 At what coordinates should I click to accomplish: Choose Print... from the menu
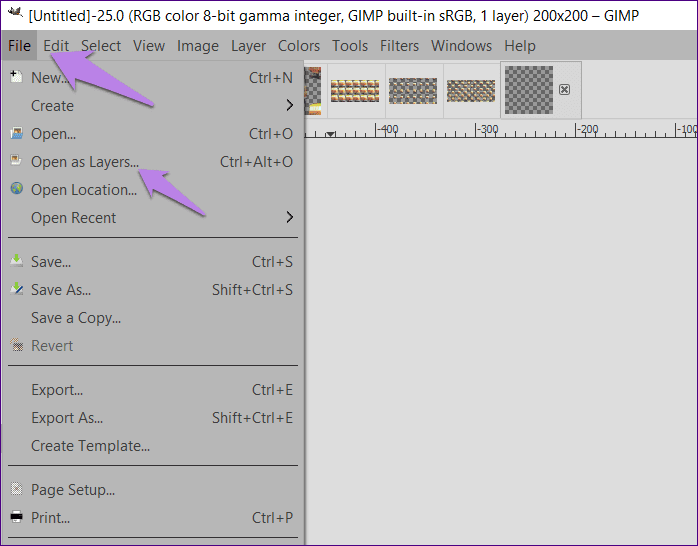point(153,518)
